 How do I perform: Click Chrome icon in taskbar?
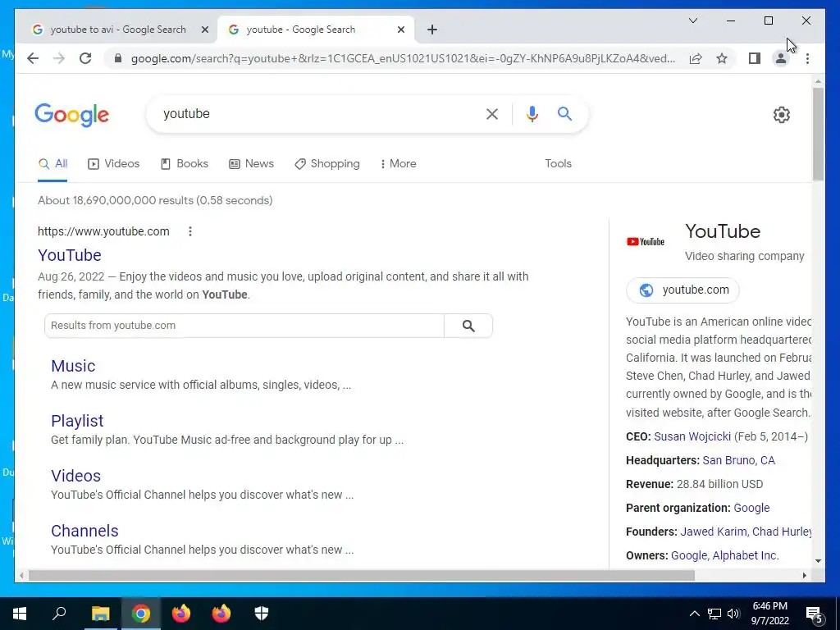pyautogui.click(x=140, y=614)
